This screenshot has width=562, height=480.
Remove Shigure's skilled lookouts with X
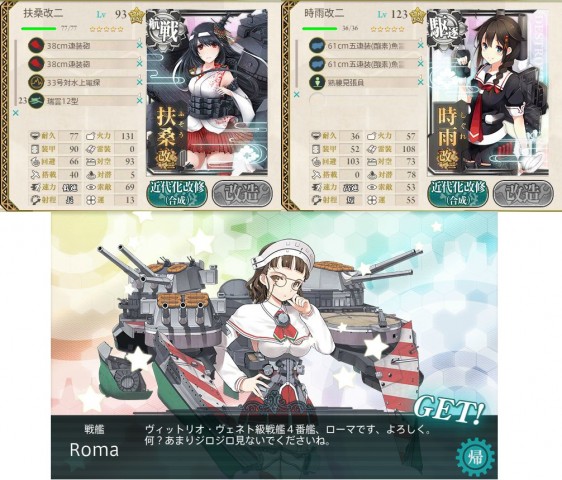pyautogui.click(x=420, y=82)
